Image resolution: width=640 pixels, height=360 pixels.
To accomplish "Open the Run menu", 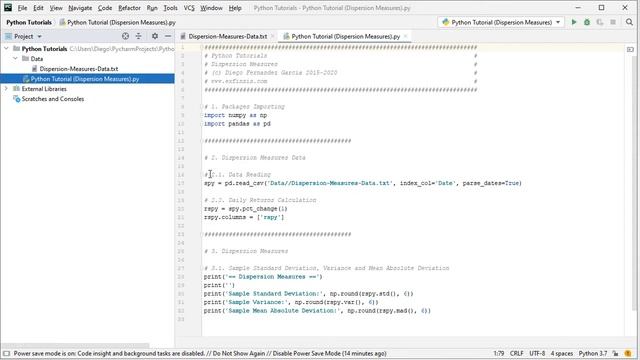I will point(152,8).
